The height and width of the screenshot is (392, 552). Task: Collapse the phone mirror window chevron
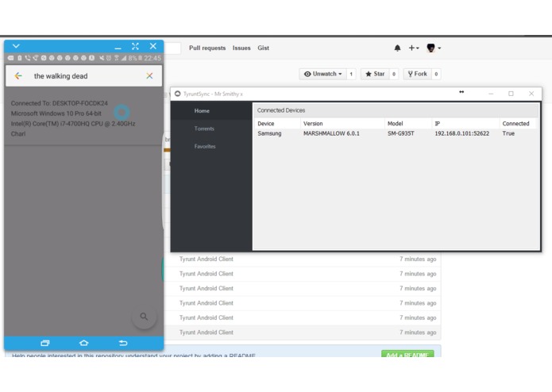[x=16, y=46]
